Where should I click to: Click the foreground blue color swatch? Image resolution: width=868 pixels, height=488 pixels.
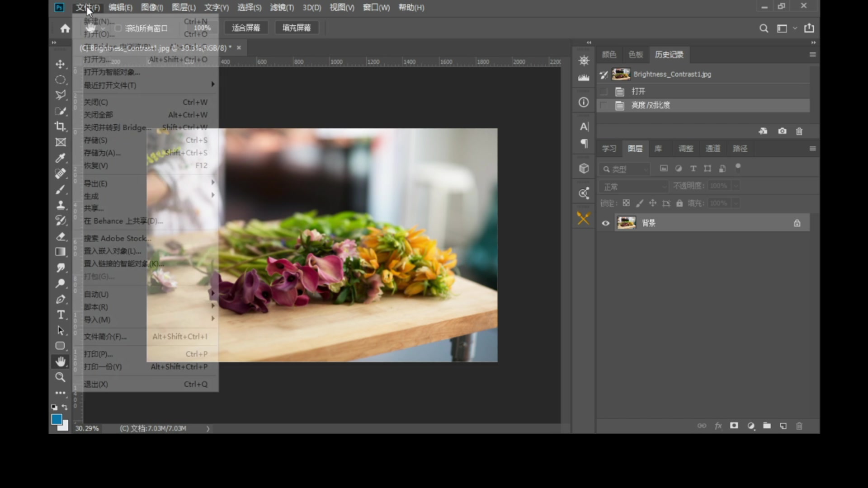pos(57,419)
